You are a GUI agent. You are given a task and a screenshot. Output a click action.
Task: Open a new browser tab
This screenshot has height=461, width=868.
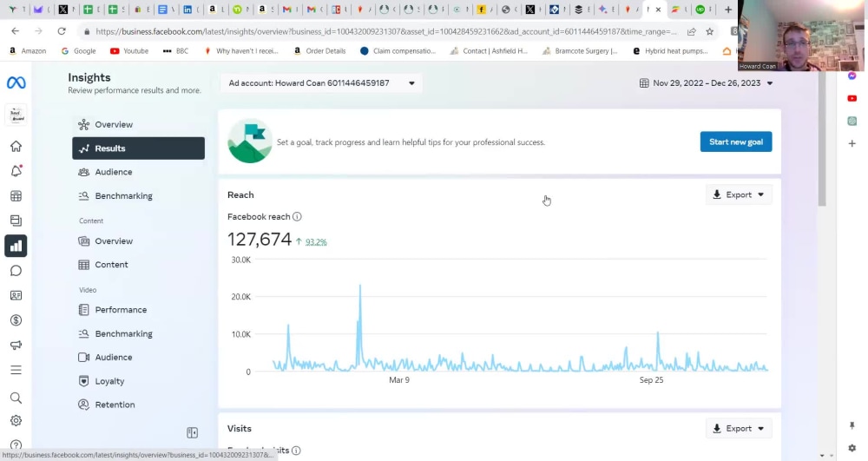tap(728, 10)
